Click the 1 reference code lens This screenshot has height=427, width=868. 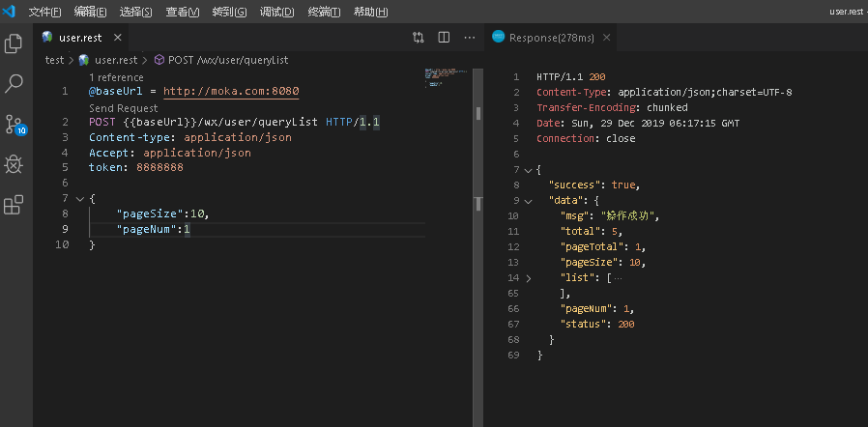click(116, 77)
